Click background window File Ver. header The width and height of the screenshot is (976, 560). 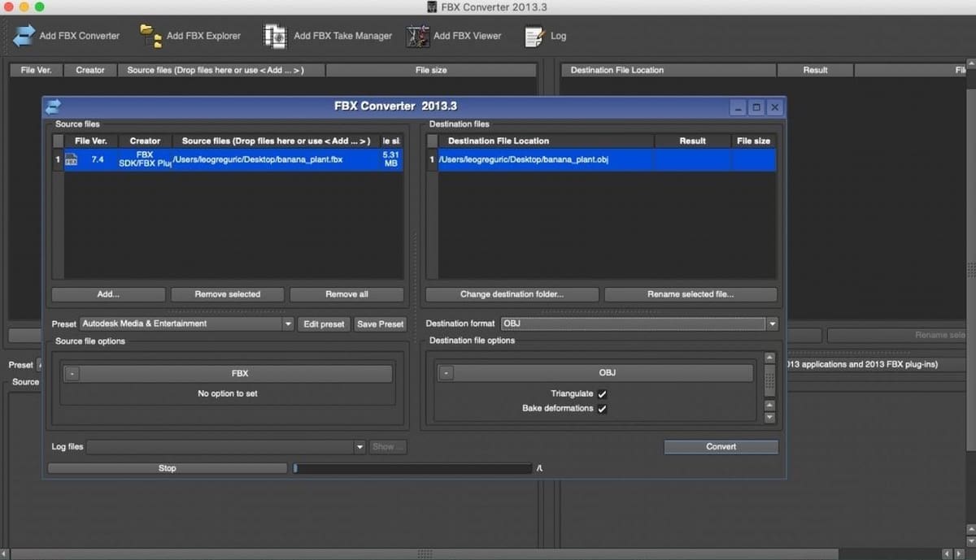point(36,70)
